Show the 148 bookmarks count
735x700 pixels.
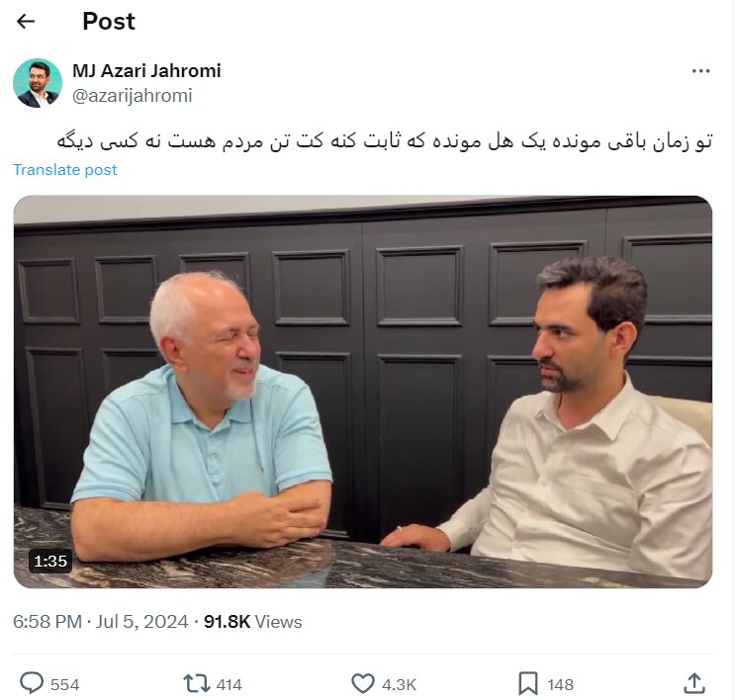coord(561,684)
